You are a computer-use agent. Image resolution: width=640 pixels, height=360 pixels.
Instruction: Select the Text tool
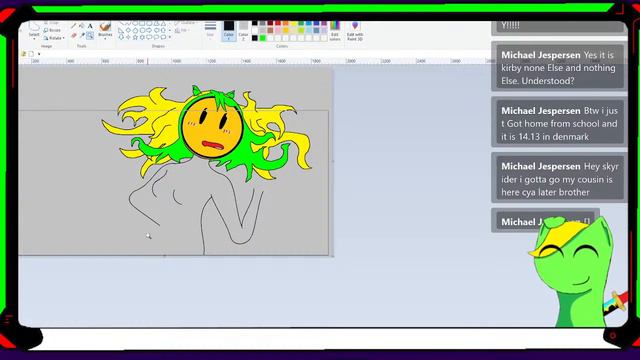[90, 26]
